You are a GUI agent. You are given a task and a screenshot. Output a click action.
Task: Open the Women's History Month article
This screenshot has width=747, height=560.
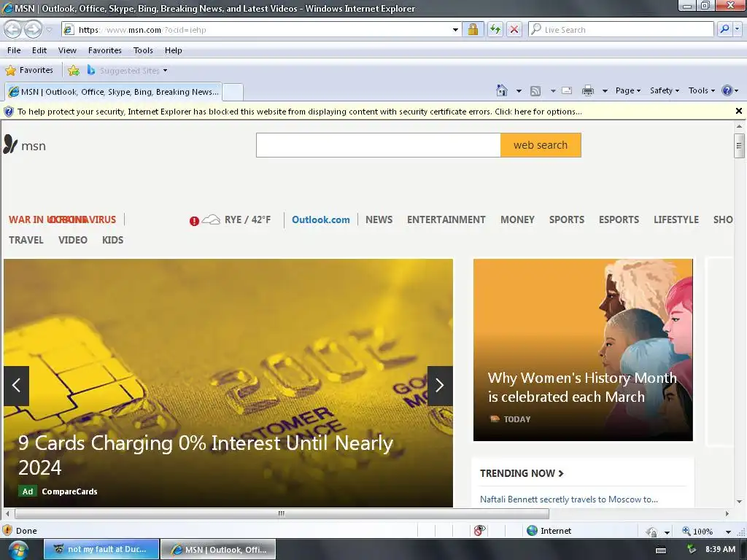click(582, 388)
